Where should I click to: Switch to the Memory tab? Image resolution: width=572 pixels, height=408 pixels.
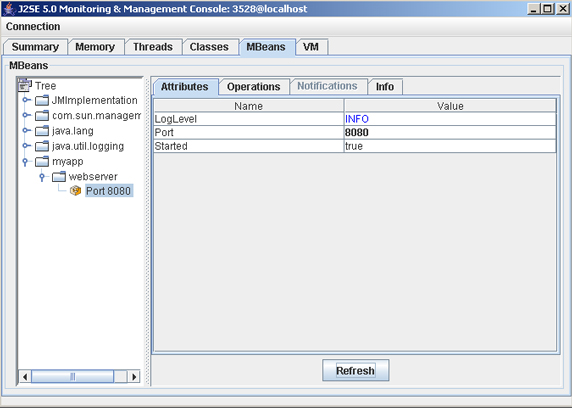tap(95, 47)
